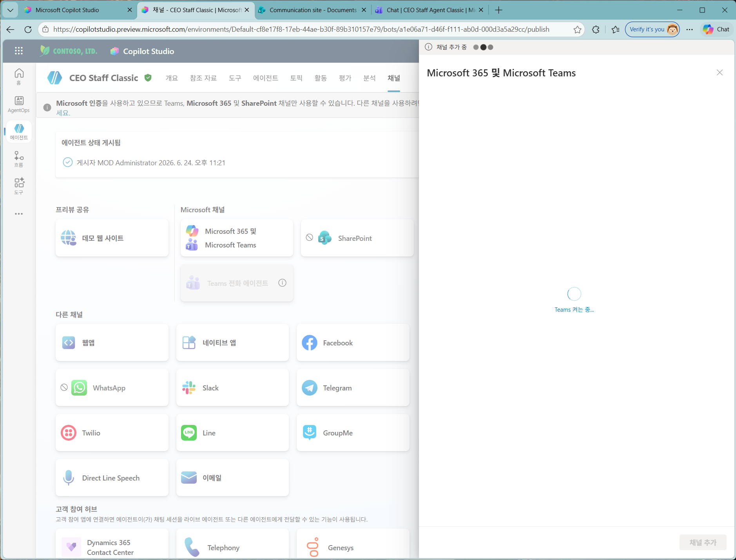
Task: Select the SharePoint channel card
Action: point(357,238)
